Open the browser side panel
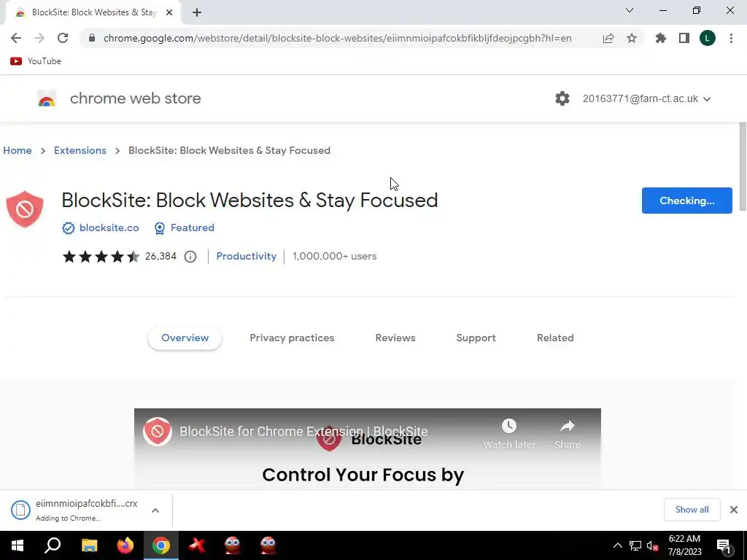Screen dimensions: 747x560 click(684, 38)
